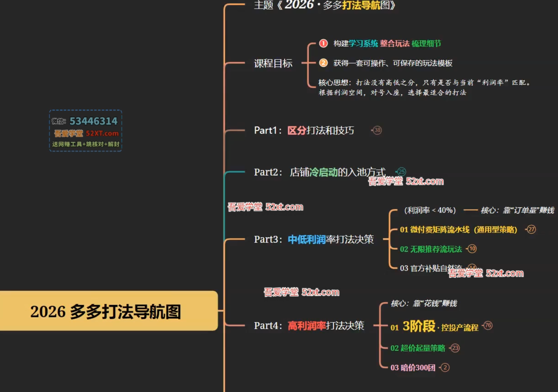This screenshot has height=392, width=558.
Task: Click the red number 1 marker icon
Action: (323, 43)
